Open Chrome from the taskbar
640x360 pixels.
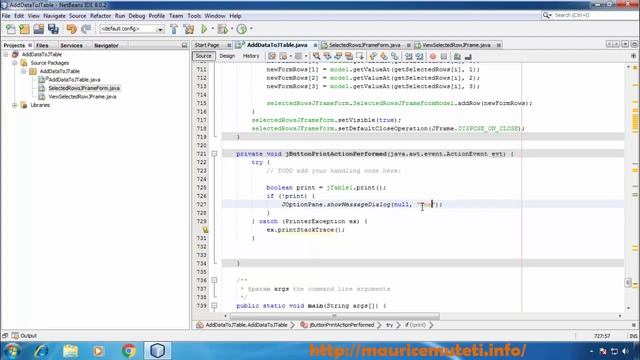tap(129, 351)
